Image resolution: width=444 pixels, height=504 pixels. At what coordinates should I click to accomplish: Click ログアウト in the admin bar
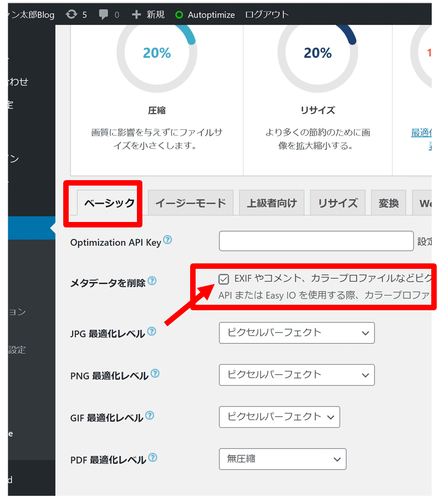click(x=267, y=15)
